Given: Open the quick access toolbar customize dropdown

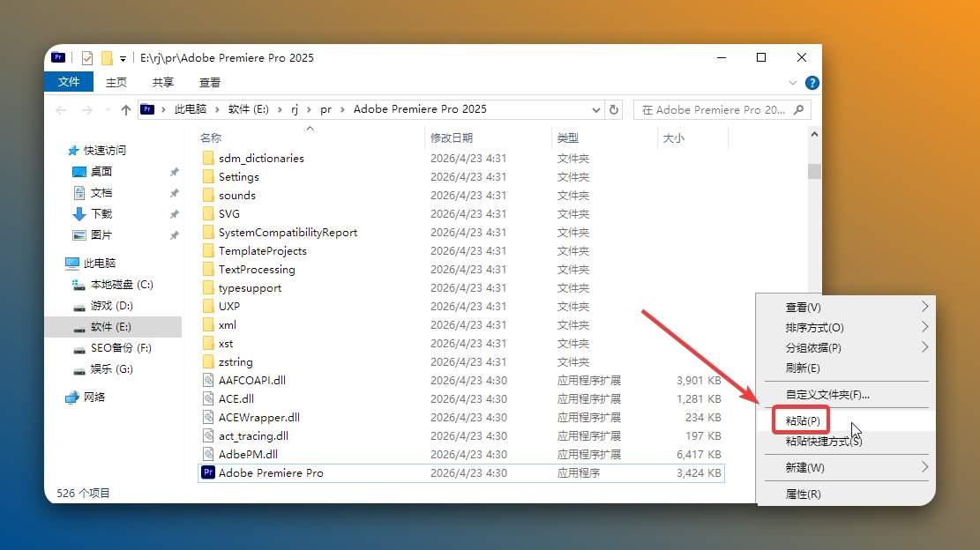Looking at the screenshot, I should point(123,59).
